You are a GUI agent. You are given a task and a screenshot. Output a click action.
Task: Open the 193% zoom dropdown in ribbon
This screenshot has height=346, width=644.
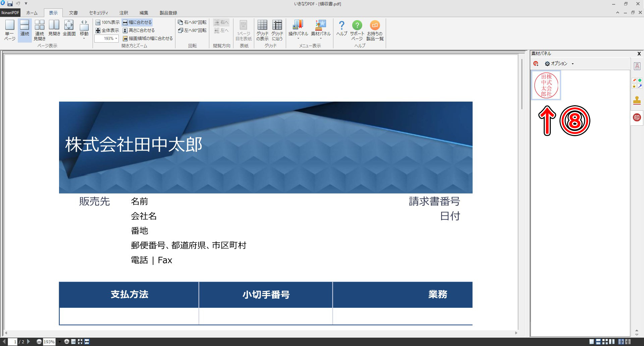(116, 39)
